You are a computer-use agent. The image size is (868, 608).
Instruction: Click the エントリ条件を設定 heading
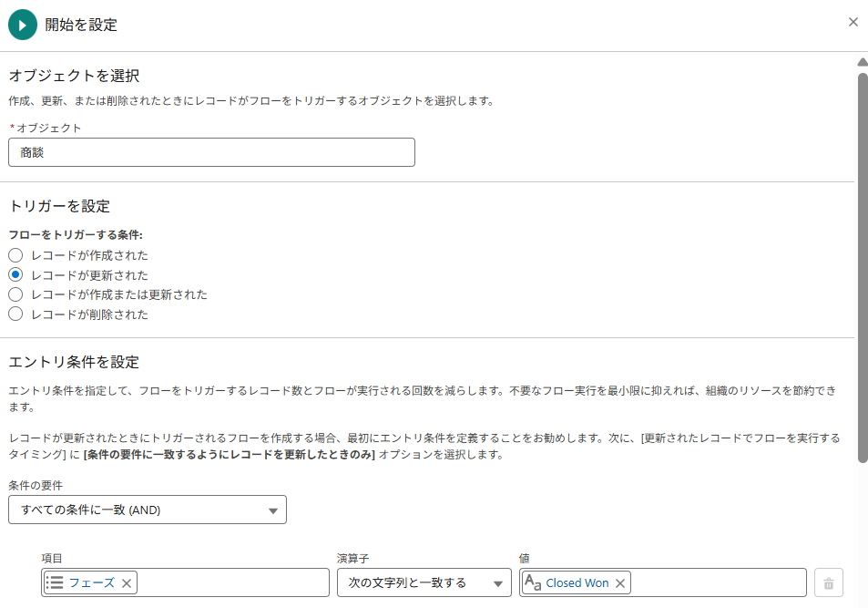74,362
